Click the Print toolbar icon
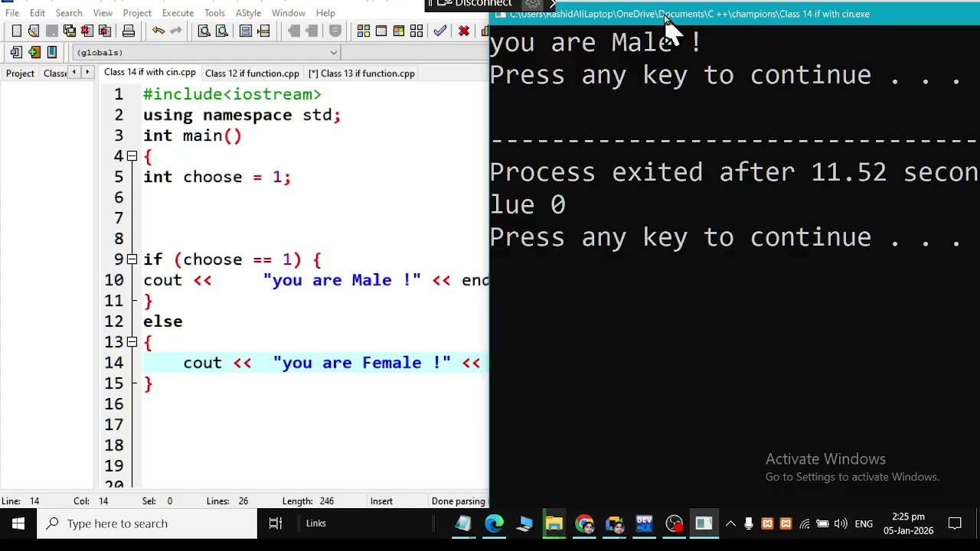This screenshot has width=980, height=551. coord(129,31)
